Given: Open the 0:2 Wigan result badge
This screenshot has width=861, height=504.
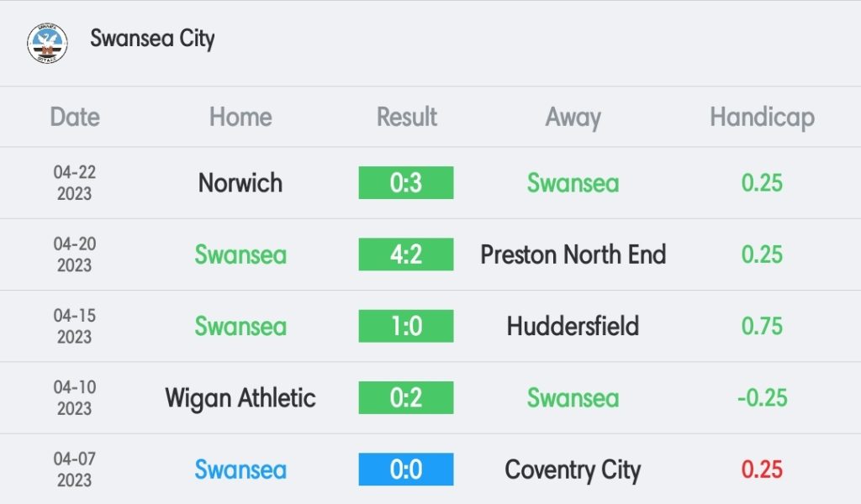Looking at the screenshot, I should pos(406,397).
